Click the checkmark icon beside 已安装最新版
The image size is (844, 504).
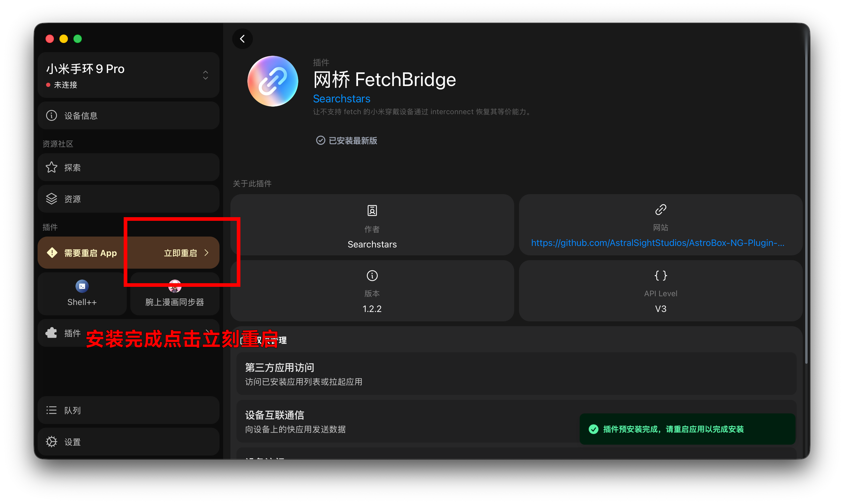(320, 140)
